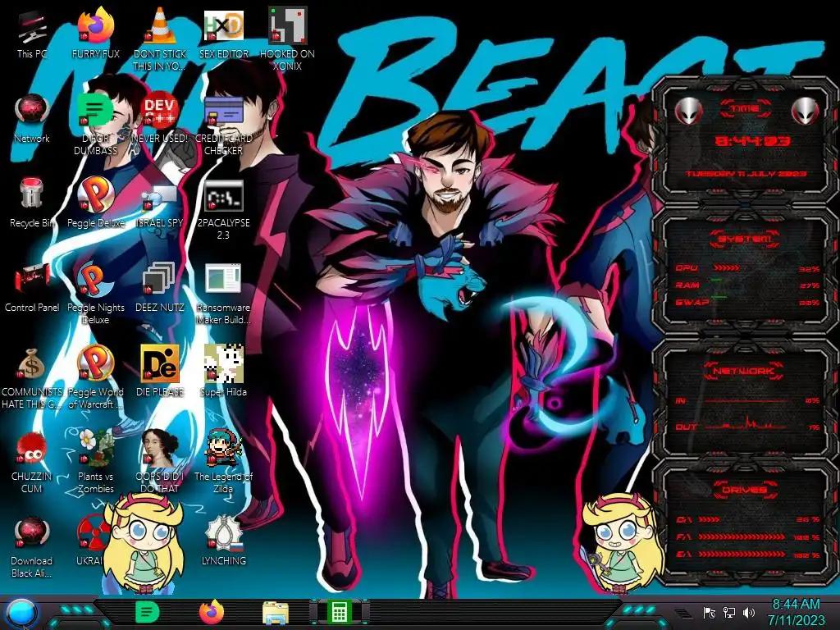This screenshot has width=840, height=630.
Task: Open the Recycle Bin
Action: pos(32,203)
